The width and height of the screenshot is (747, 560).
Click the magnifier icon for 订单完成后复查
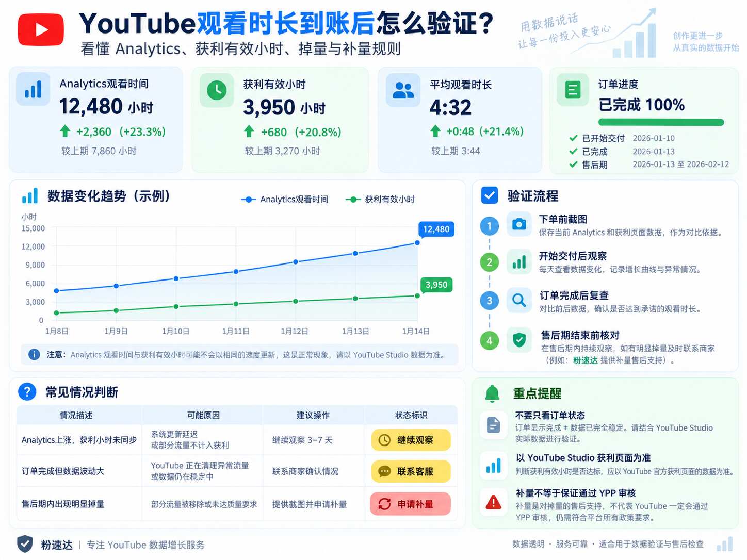click(519, 300)
